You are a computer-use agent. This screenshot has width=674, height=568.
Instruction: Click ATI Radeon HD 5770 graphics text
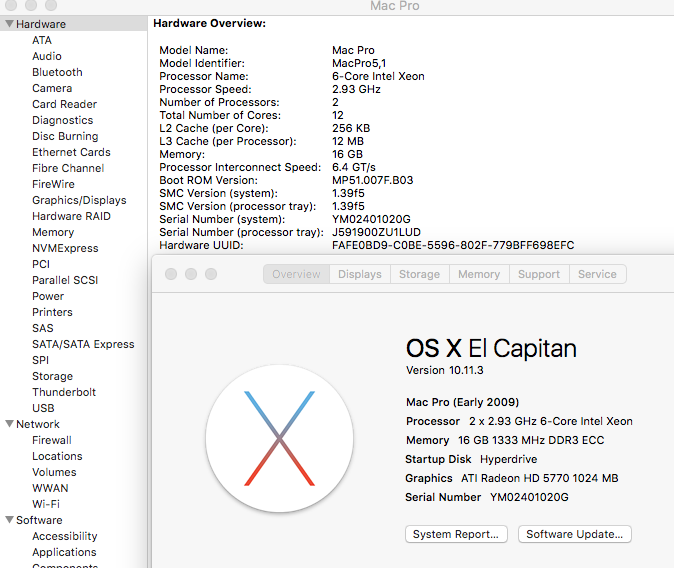[x=539, y=478]
